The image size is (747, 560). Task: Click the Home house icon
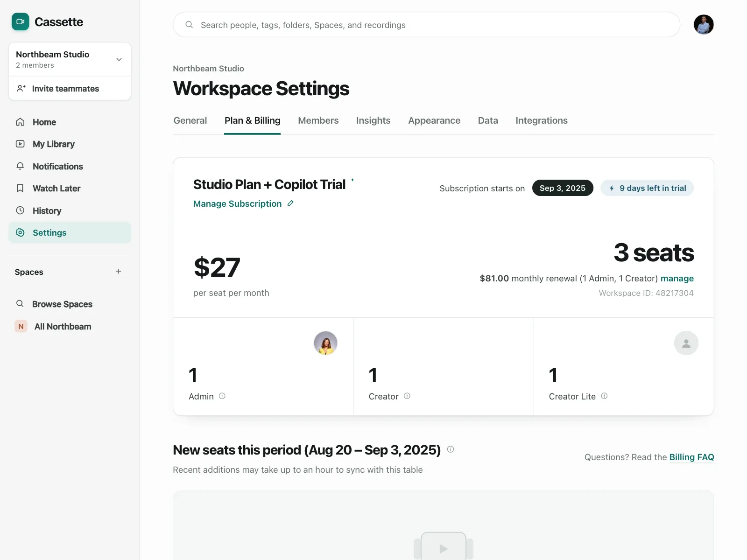(20, 122)
